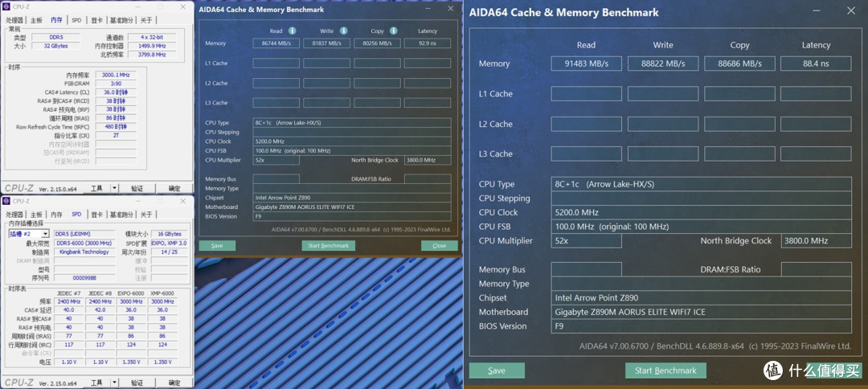Image resolution: width=868 pixels, height=389 pixels.
Task: Click the Kingbank Technology 制造商 field
Action: click(x=84, y=252)
